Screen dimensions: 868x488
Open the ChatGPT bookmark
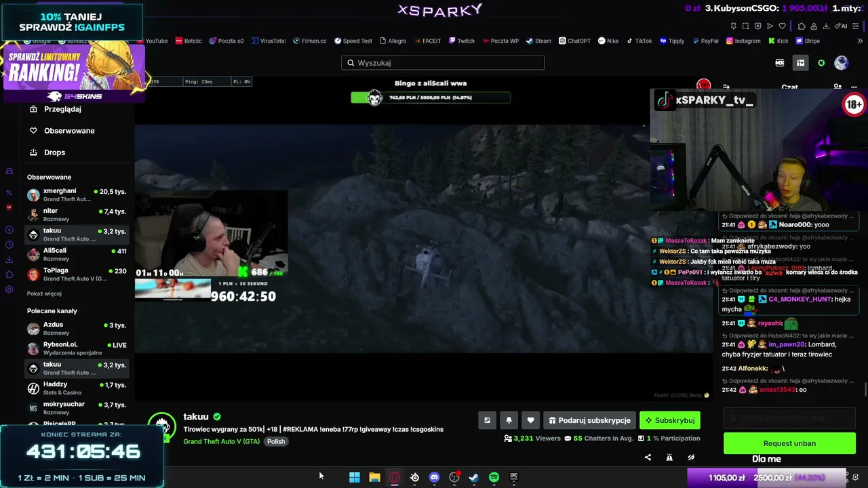(x=574, y=41)
